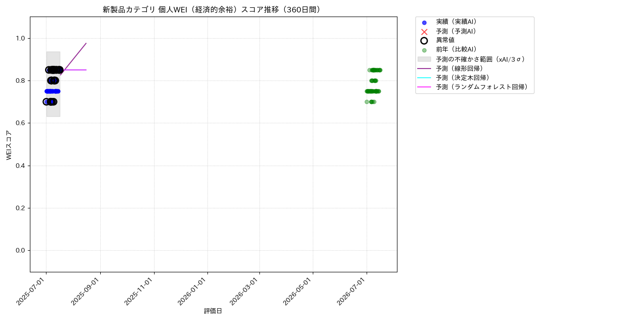Click the y-axis tick 0.4

[21, 166]
